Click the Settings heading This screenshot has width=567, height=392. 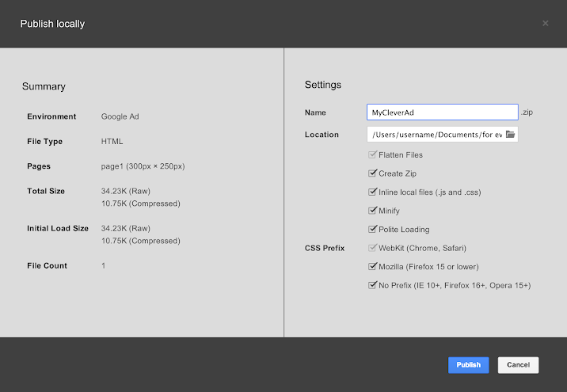[x=322, y=85]
